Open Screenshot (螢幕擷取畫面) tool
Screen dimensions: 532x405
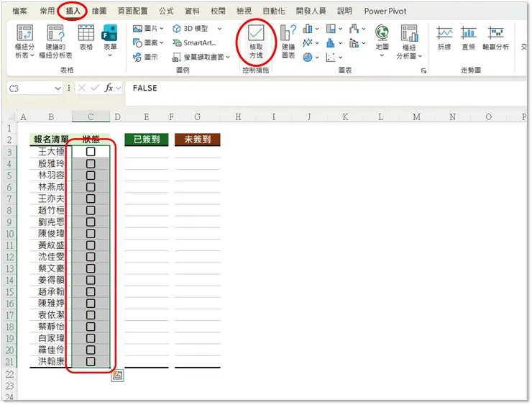coord(198,57)
